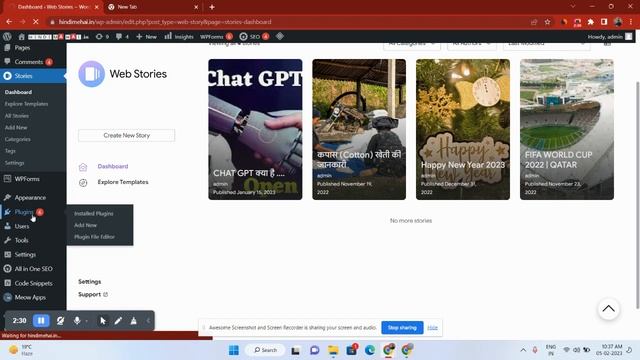Screen dimensions: 640x360
Task: Stop page loading in browser toolbar
Action: click(x=36, y=22)
